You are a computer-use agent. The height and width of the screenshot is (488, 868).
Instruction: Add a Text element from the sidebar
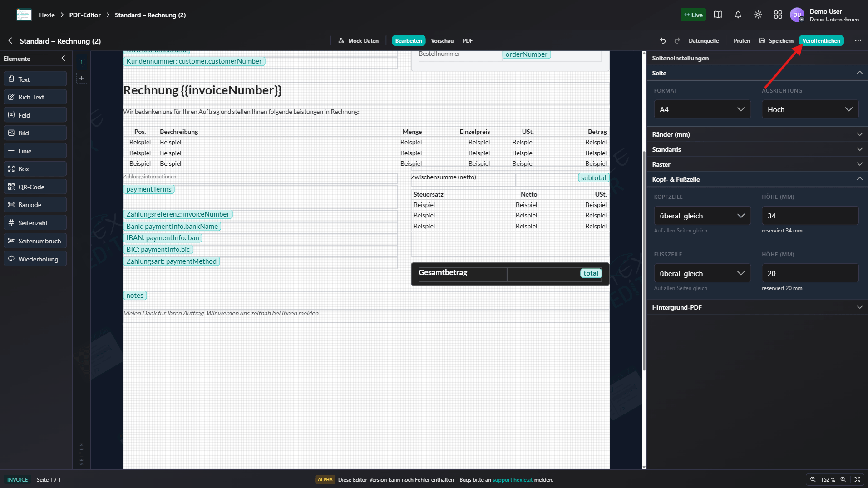(35, 79)
